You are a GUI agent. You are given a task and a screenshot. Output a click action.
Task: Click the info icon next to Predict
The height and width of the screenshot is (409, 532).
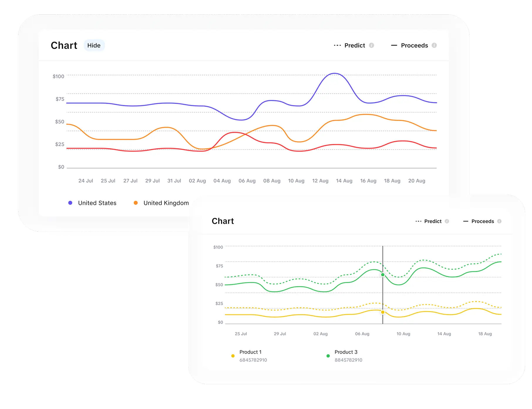pyautogui.click(x=372, y=45)
